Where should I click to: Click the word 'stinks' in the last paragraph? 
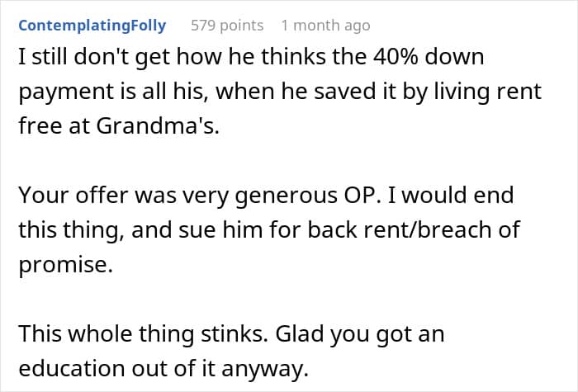[x=235, y=333]
